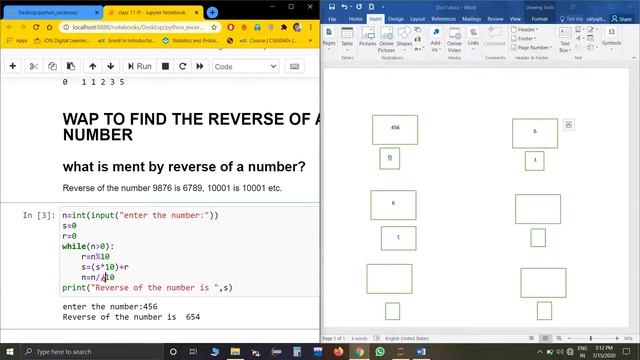The height and width of the screenshot is (360, 640).
Task: Open the Symbols dropdown
Action: pyautogui.click(x=611, y=39)
